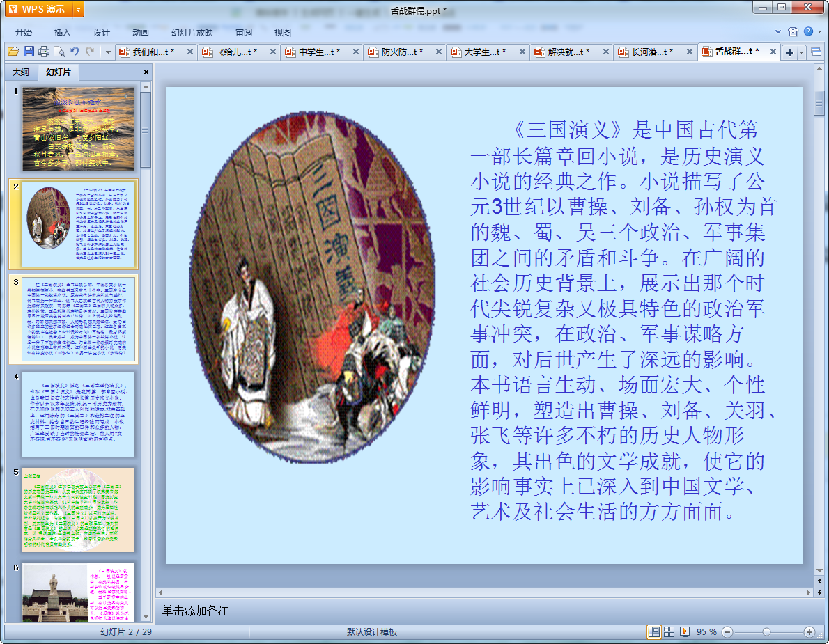Close the 中学生...t document tab
Viewport: 829px width, 644px height.
coord(356,52)
